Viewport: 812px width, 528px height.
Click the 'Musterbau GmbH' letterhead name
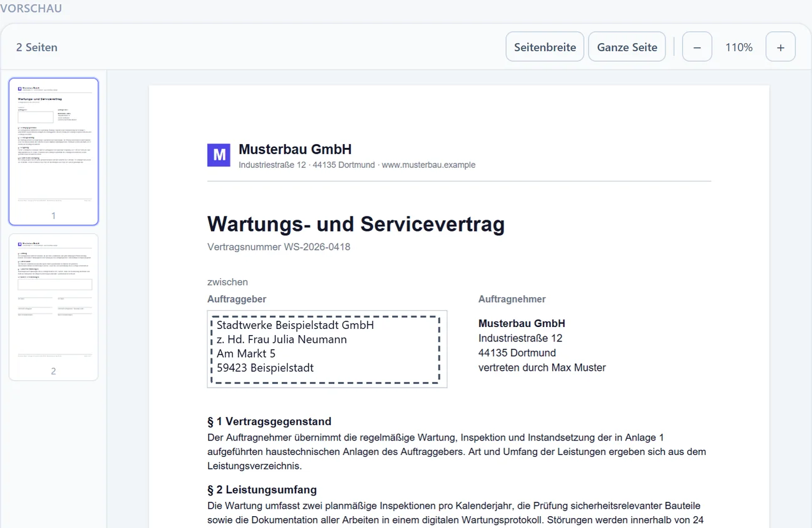click(x=295, y=149)
